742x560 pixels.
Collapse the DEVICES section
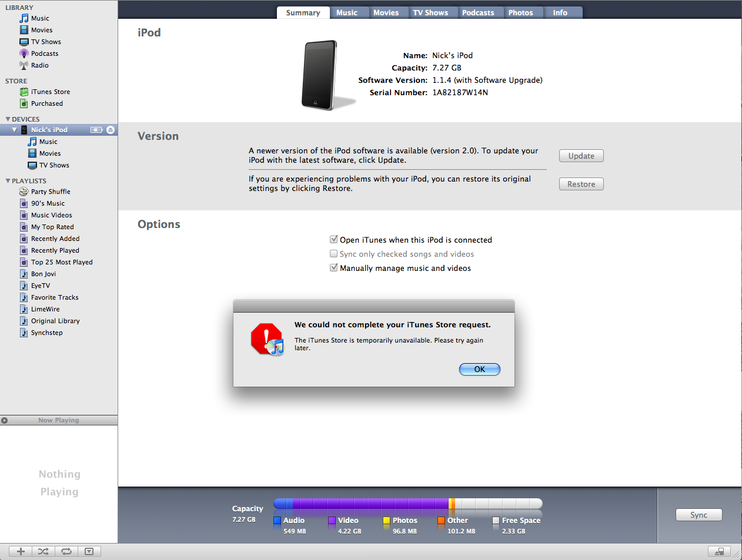point(8,119)
